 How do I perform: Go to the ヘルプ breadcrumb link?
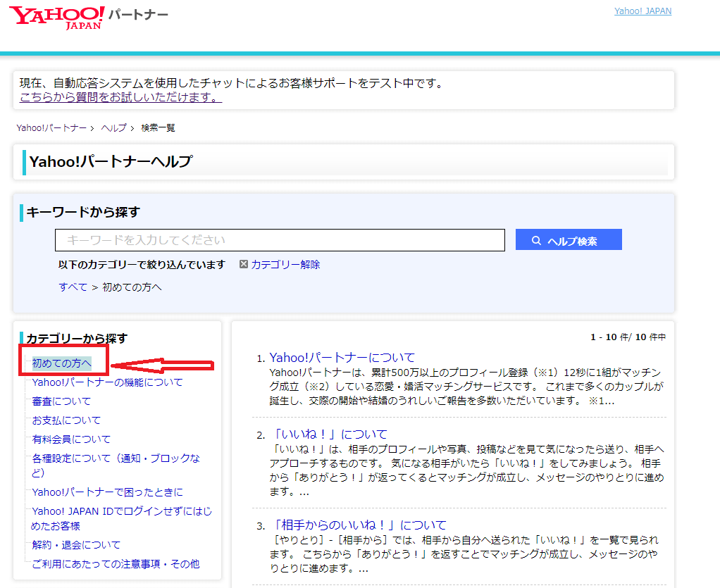click(113, 127)
